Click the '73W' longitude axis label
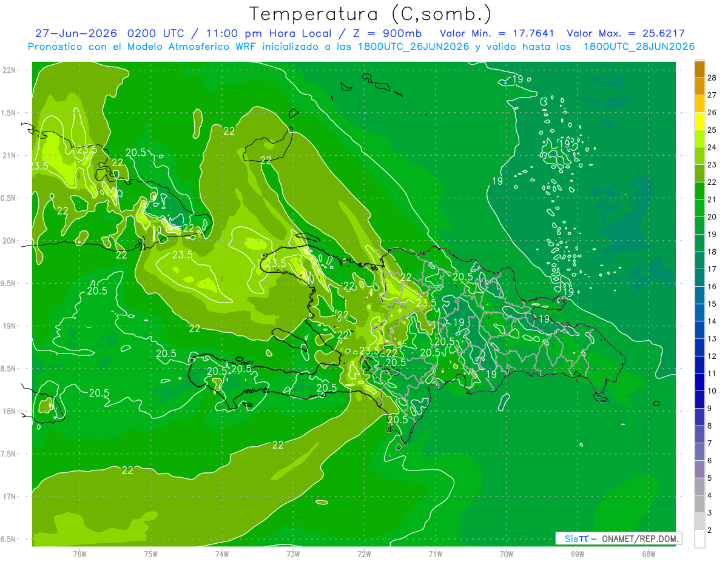This screenshot has width=728, height=562. point(292,554)
